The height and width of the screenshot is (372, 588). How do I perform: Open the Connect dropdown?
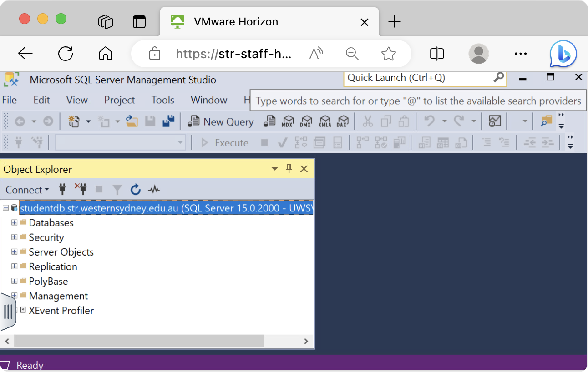(27, 190)
